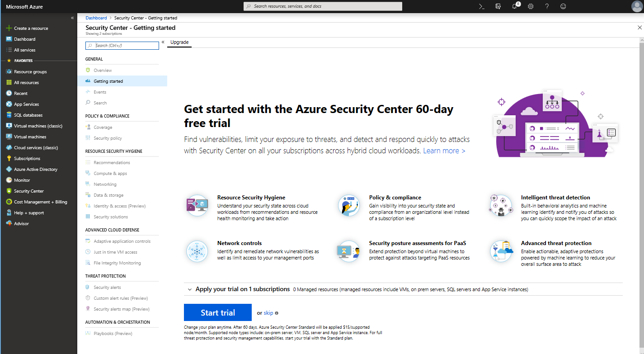Open Azure Active Directory icon
The image size is (644, 354).
[9, 169]
